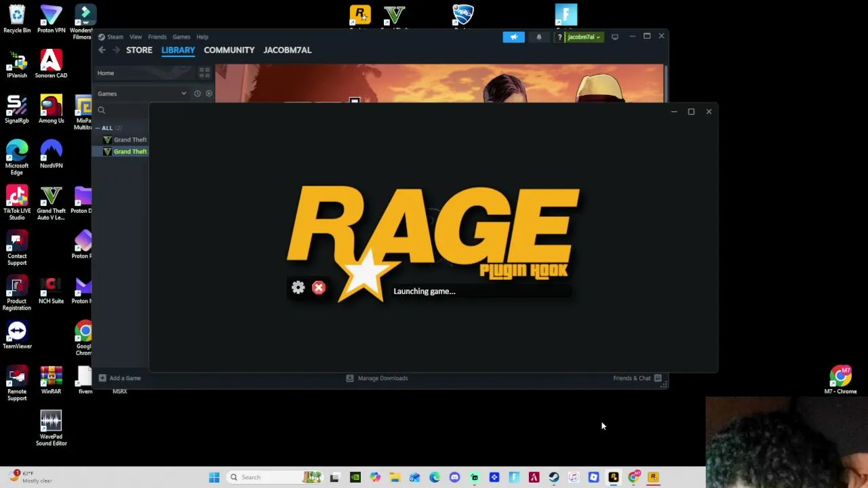Open Rocket League desktop shortcut
This screenshot has height=488, width=868.
tap(463, 16)
